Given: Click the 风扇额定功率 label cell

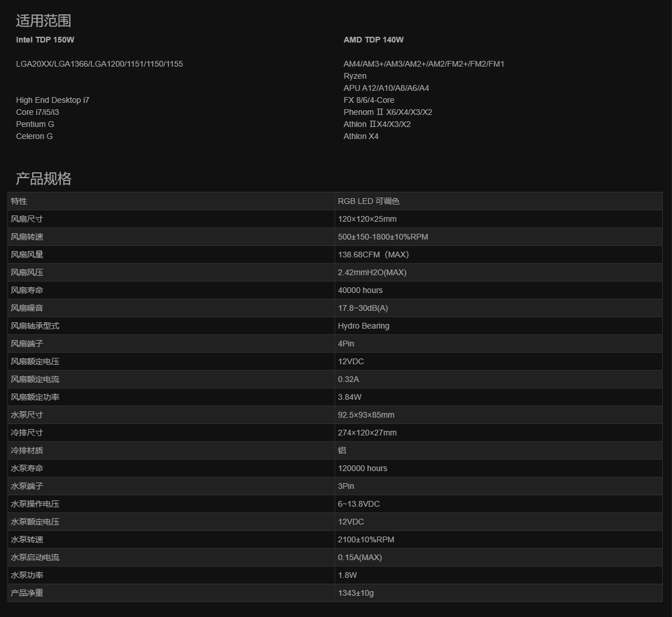Looking at the screenshot, I should 171,397.
